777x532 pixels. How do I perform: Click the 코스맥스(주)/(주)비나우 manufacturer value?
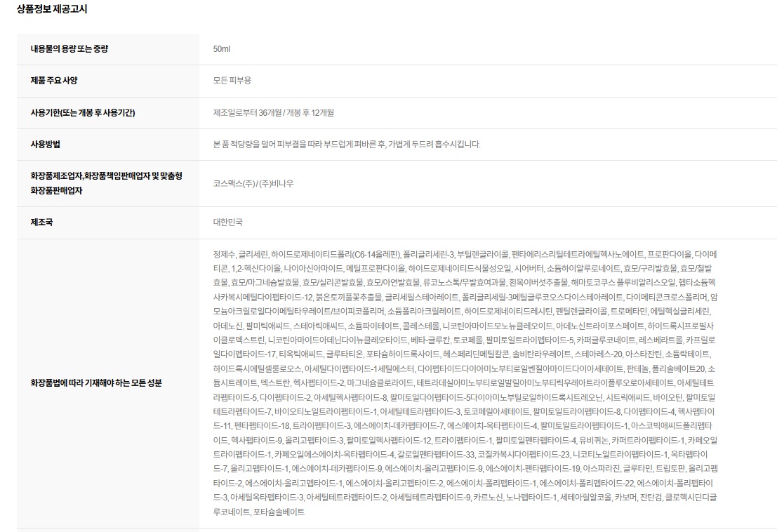tap(253, 183)
